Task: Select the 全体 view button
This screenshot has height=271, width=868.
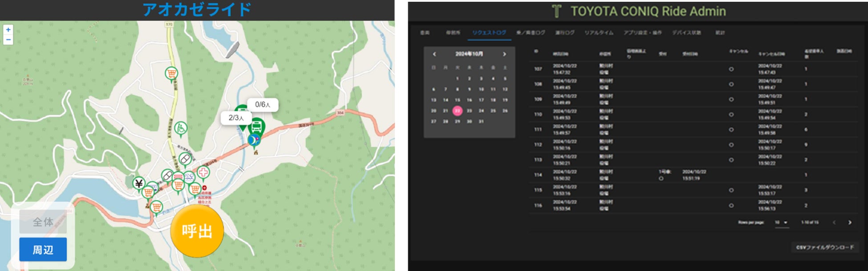Action: pos(43,222)
